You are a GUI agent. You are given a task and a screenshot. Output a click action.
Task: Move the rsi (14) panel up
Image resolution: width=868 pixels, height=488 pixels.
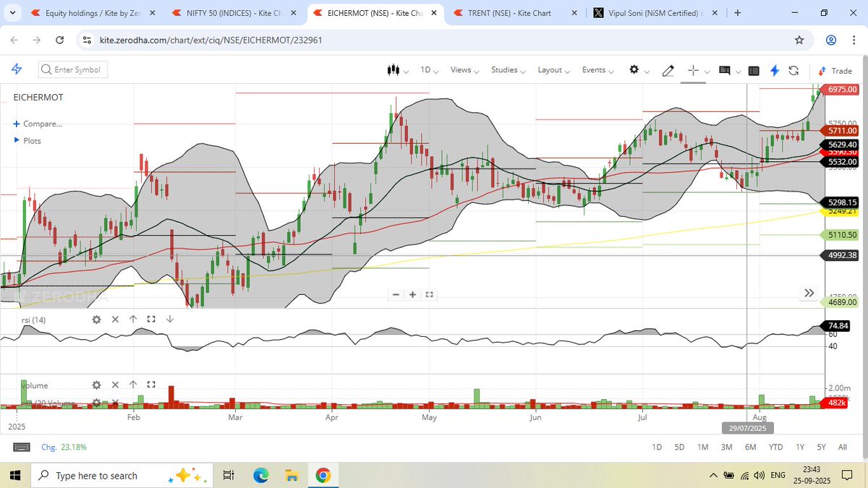[x=133, y=319]
